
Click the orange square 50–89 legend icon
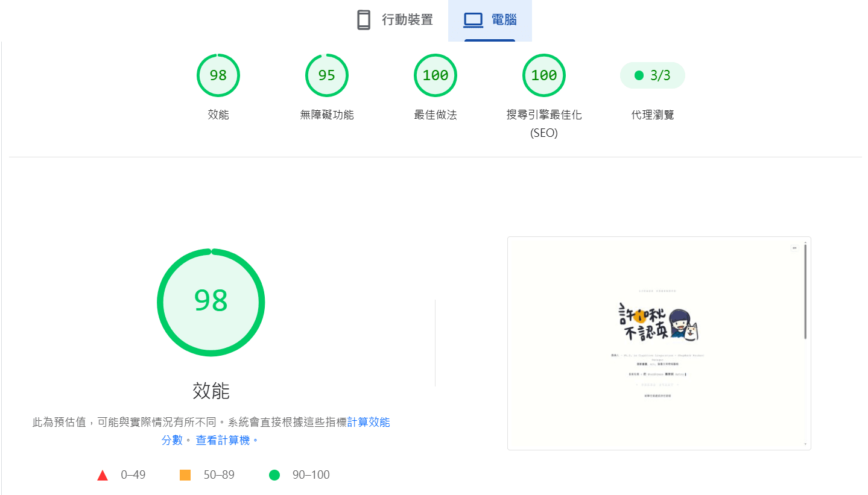[185, 475]
